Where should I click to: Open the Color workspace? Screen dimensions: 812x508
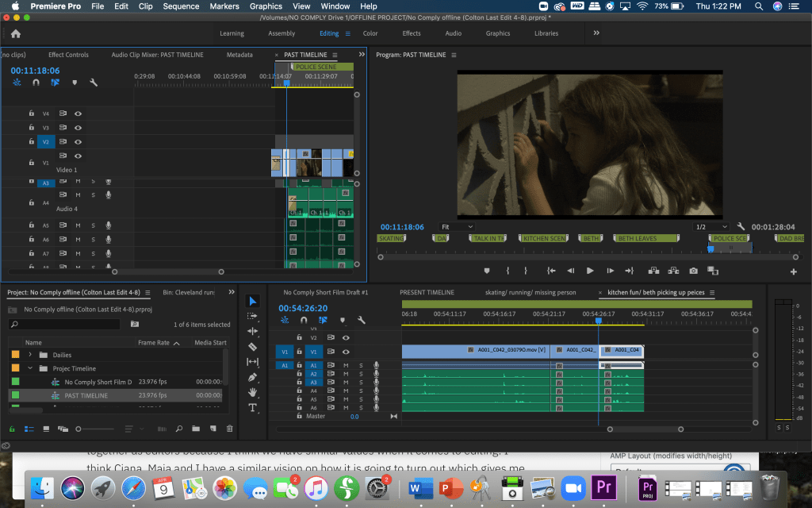click(x=370, y=33)
